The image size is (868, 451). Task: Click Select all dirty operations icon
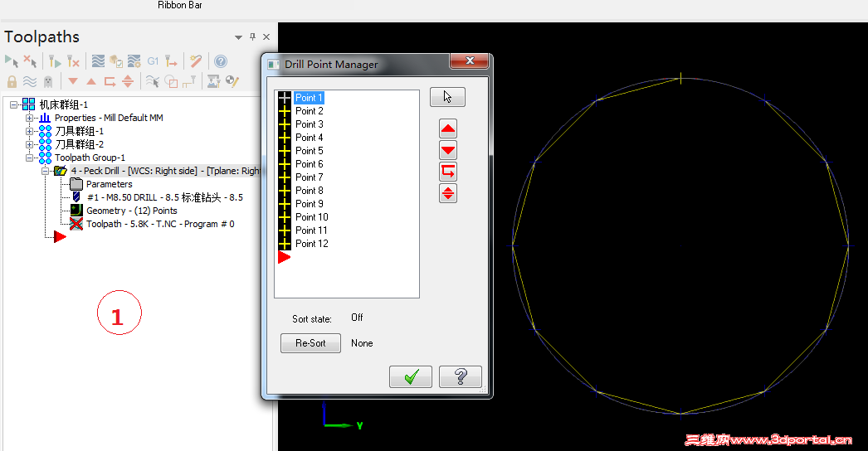click(x=31, y=61)
